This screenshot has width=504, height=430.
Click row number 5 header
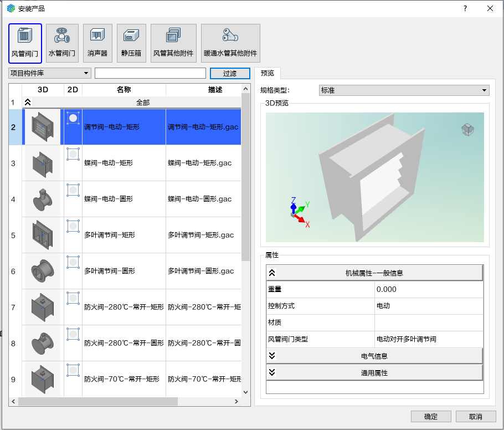coord(15,235)
